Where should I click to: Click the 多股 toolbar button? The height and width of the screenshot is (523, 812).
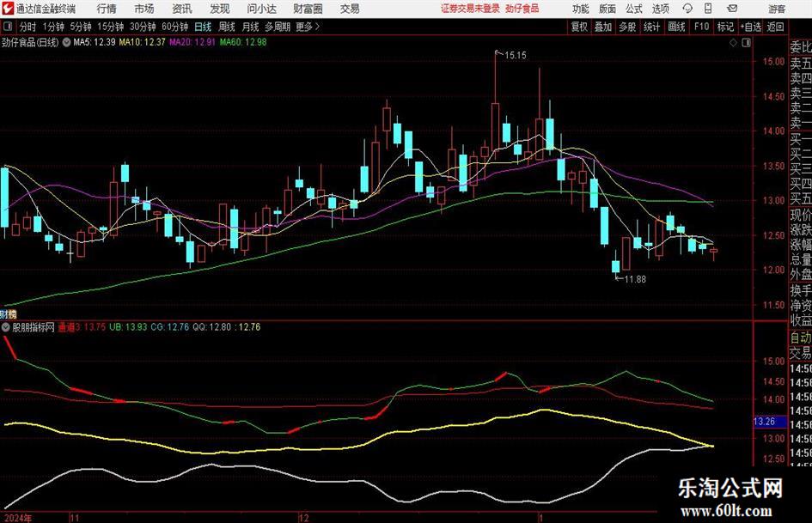click(x=627, y=27)
